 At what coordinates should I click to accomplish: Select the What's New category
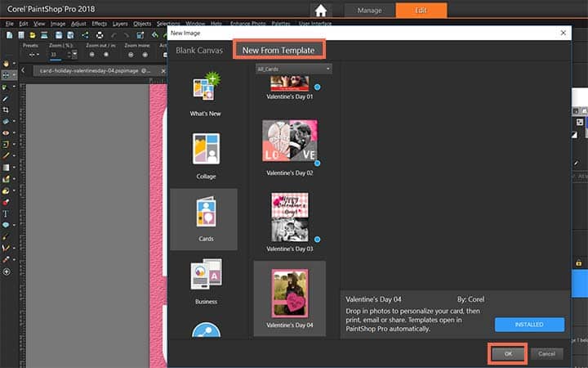(206, 94)
